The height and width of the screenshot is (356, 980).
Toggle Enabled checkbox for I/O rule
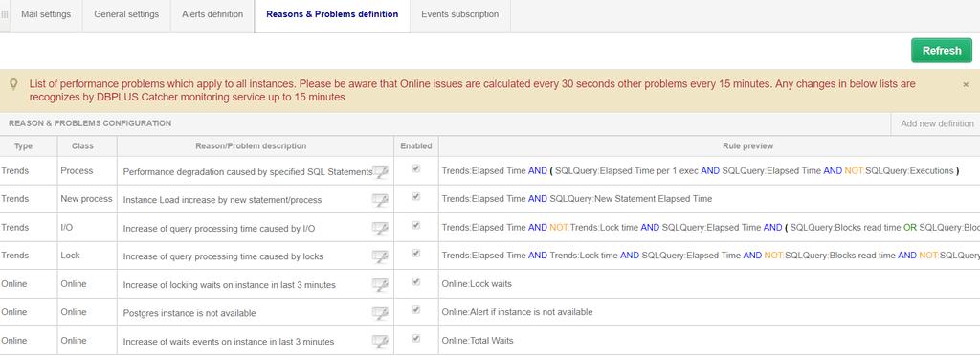coord(416,225)
